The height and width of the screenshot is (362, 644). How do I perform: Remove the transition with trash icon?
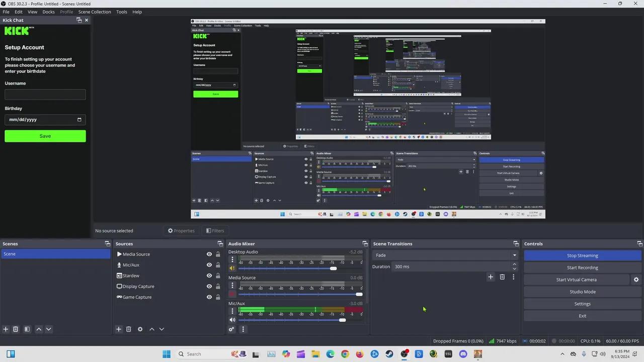coord(502,277)
